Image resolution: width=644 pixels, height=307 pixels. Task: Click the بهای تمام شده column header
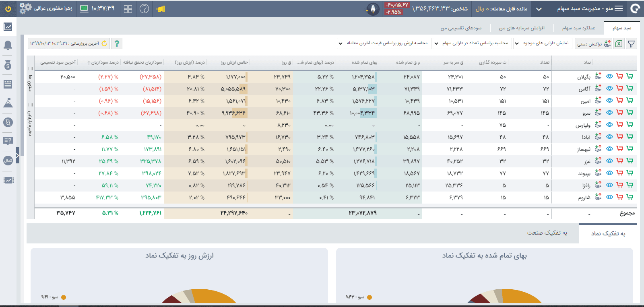point(365,62)
